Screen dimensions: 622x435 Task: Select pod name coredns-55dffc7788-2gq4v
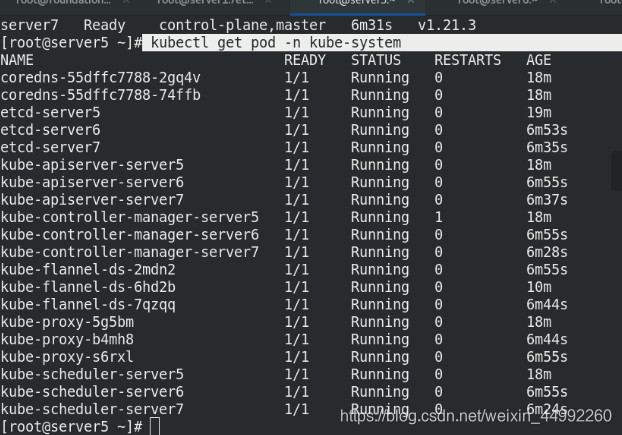point(101,78)
